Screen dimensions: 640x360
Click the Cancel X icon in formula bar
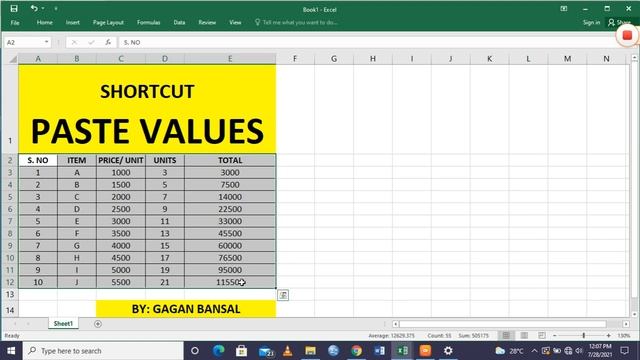click(74, 42)
